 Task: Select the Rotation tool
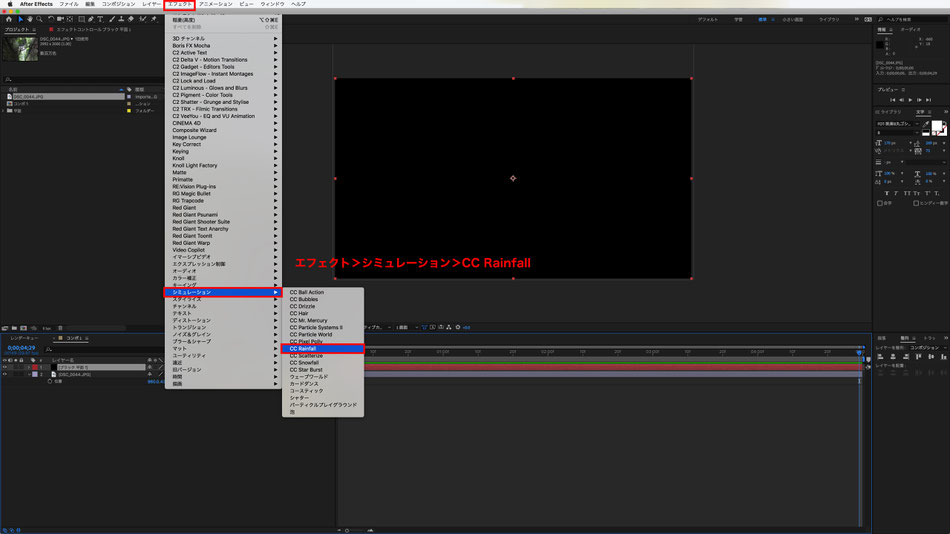51,19
